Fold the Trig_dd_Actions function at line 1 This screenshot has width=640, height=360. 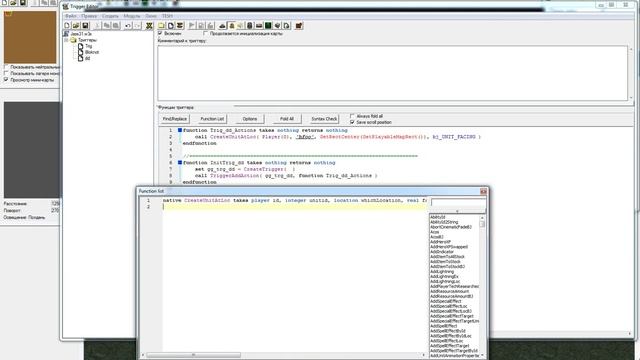coord(180,130)
